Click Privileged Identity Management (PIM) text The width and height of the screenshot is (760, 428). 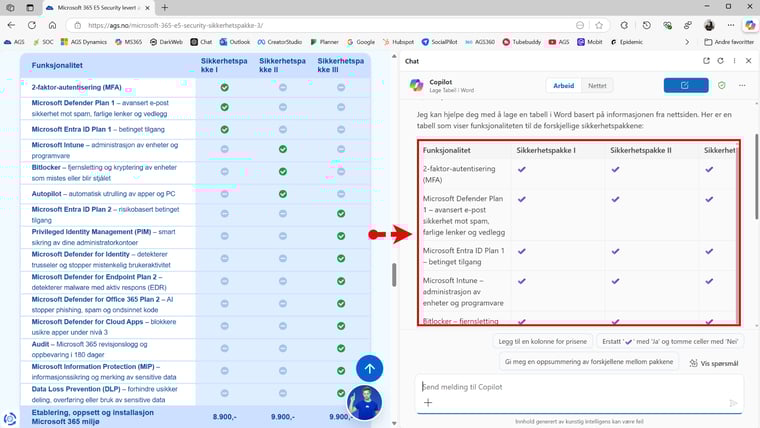click(x=91, y=232)
